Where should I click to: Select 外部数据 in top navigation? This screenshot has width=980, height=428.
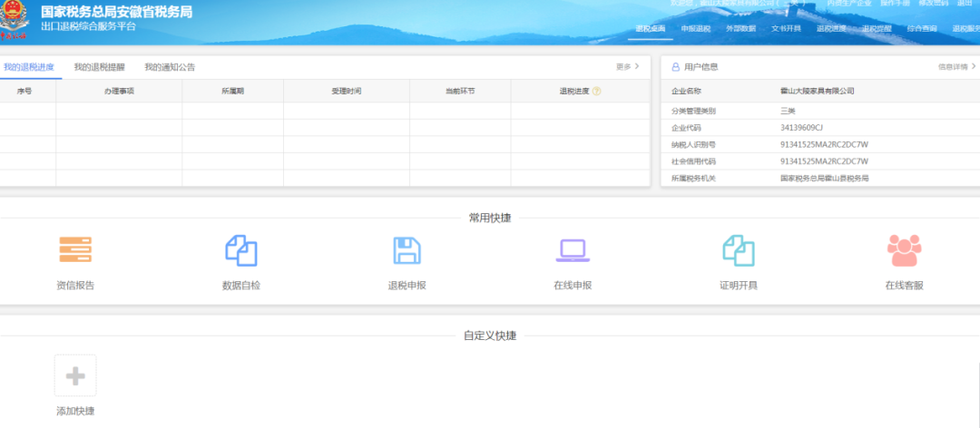(740, 29)
